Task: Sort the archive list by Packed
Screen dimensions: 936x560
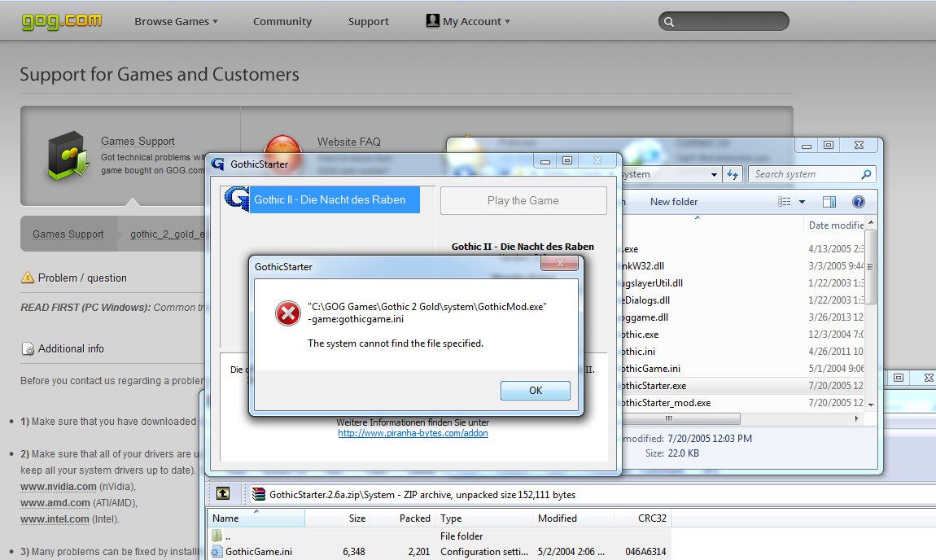Action: pyautogui.click(x=403, y=518)
